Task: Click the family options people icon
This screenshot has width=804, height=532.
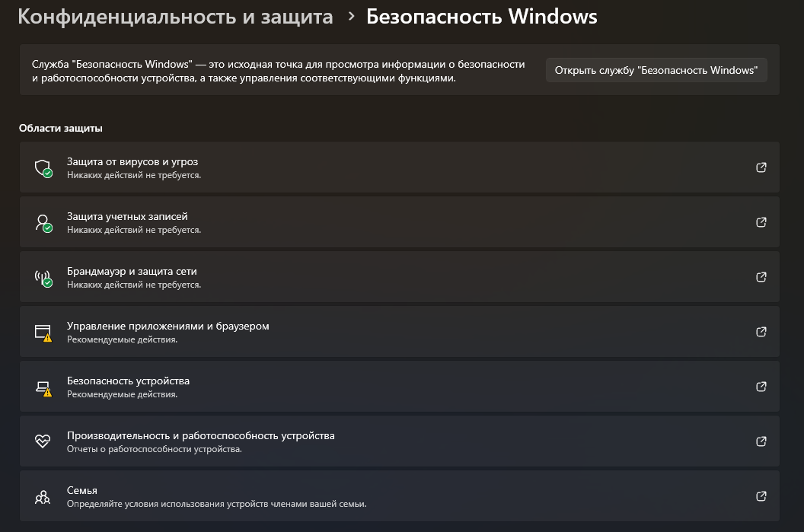Action: (x=43, y=496)
